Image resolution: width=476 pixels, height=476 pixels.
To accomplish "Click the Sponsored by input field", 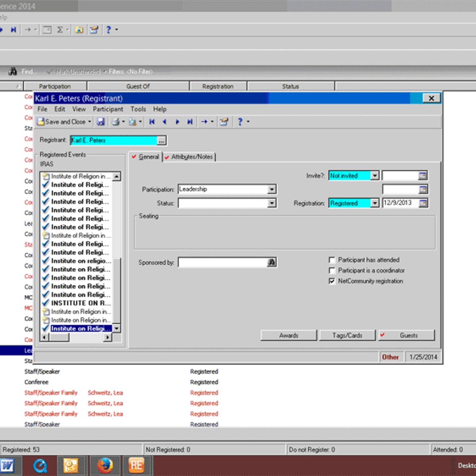I will click(223, 262).
